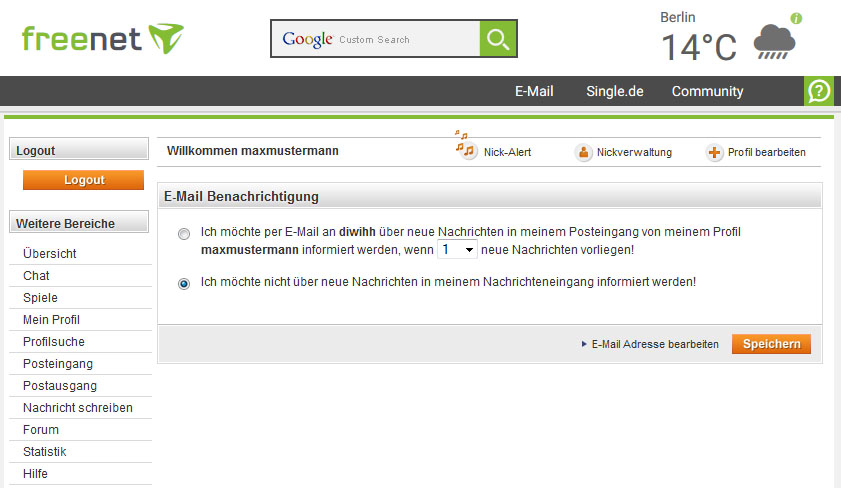This screenshot has width=841, height=488.
Task: Click the green search magnifier button
Action: click(x=498, y=39)
